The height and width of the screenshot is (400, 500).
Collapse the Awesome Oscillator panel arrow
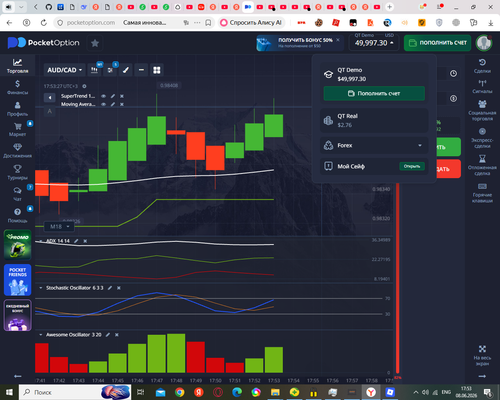click(41, 335)
